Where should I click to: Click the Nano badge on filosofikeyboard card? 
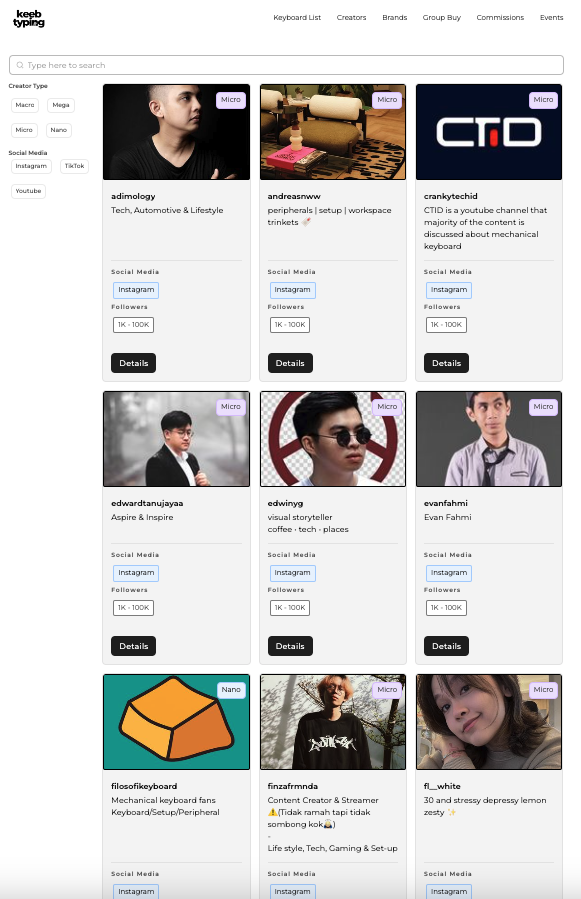pos(231,690)
